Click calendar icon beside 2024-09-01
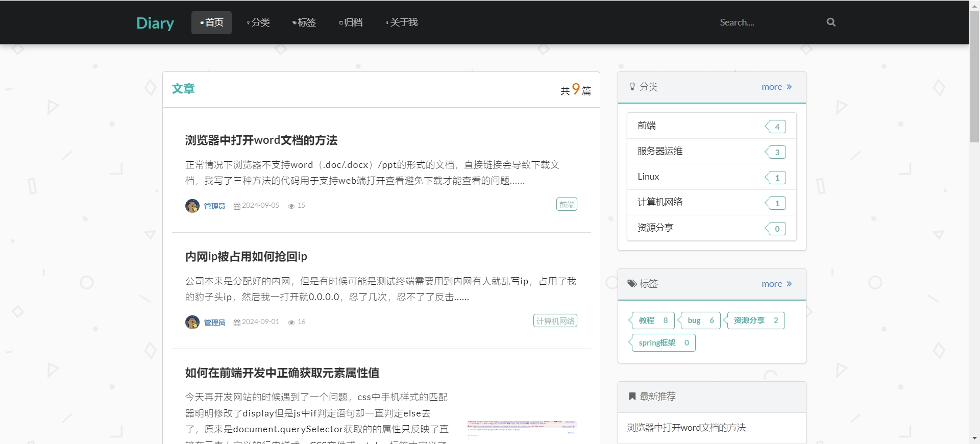Viewport: 980px width, 444px height. (237, 323)
